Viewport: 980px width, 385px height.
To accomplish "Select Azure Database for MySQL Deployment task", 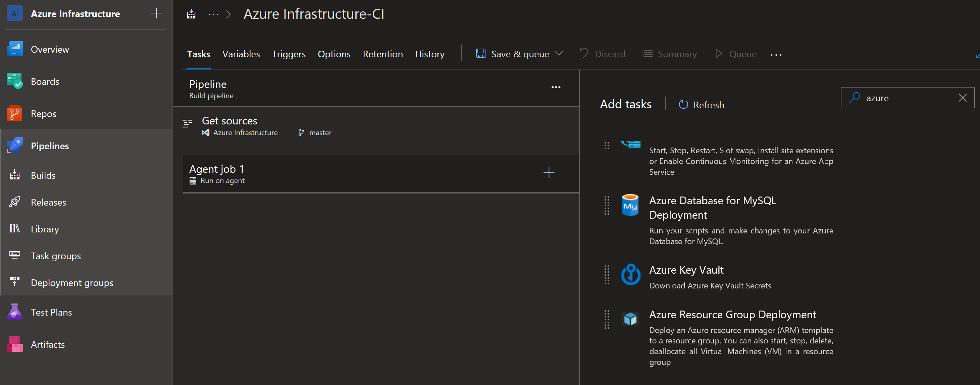I will (719, 220).
